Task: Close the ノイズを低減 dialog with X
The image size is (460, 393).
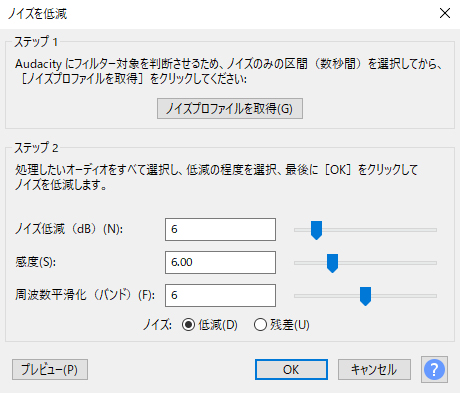Action: [445, 13]
